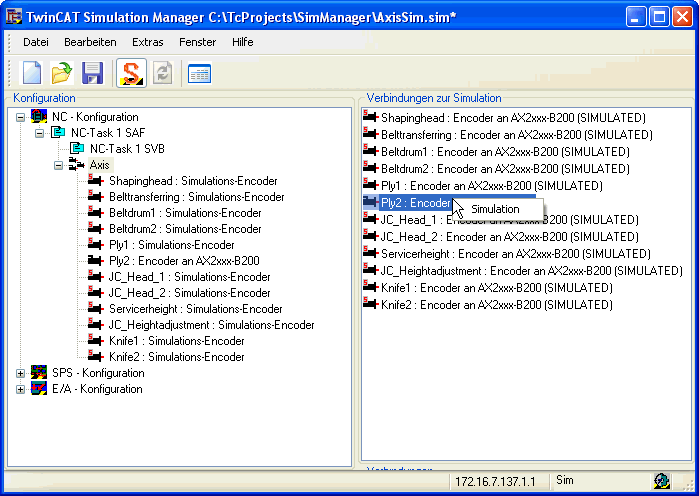The image size is (699, 496).
Task: Open the Extras menu
Action: 148,42
